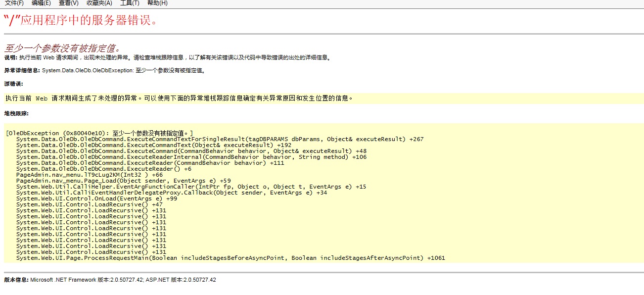The width and height of the screenshot is (644, 295).
Task: Click the OleDbException 0x80040e10 line
Action: pos(99,133)
